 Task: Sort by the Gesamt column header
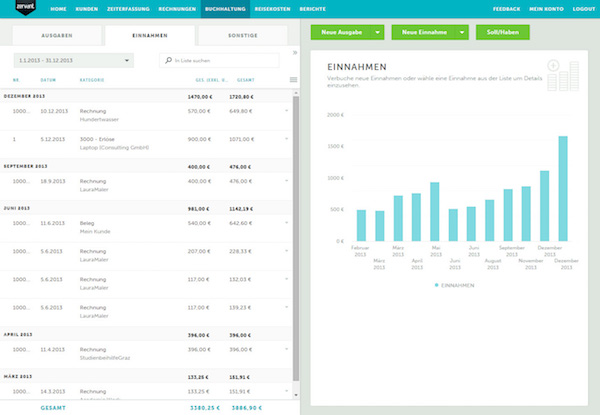pyautogui.click(x=246, y=80)
